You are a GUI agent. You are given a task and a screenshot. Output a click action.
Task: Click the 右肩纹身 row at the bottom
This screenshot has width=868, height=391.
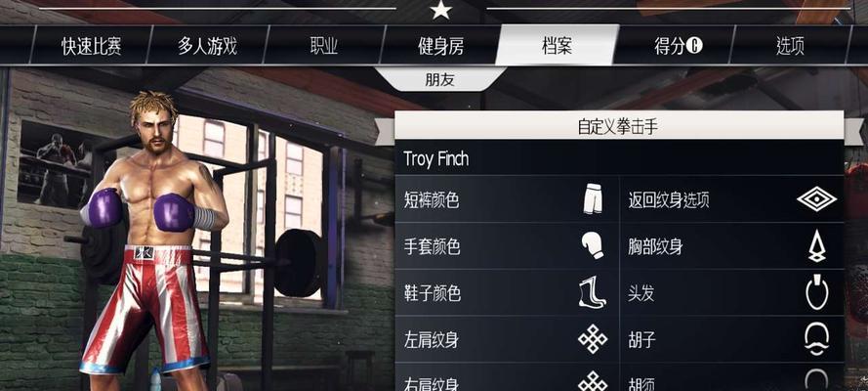[x=507, y=377]
